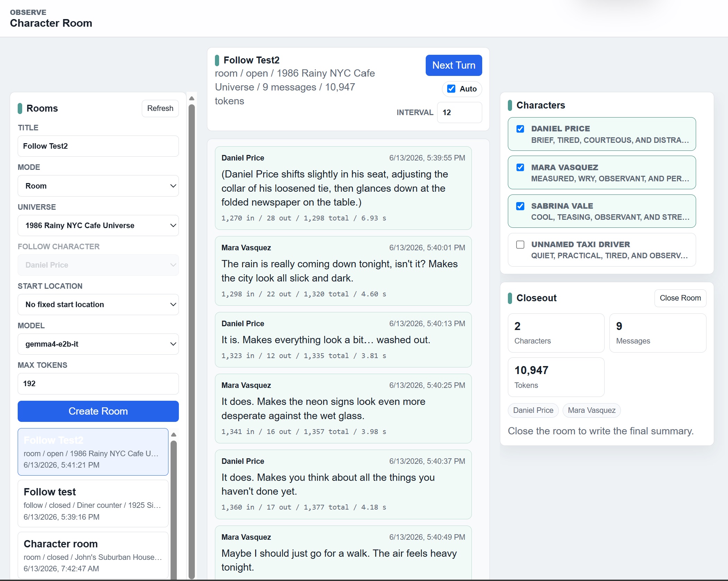Click the Interval input field
This screenshot has width=728, height=581.
459,112
